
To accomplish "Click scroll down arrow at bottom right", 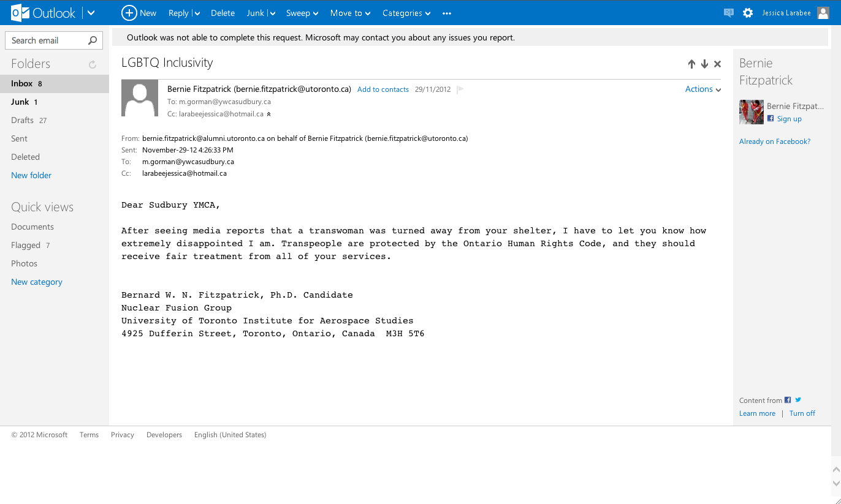I will pos(836,483).
